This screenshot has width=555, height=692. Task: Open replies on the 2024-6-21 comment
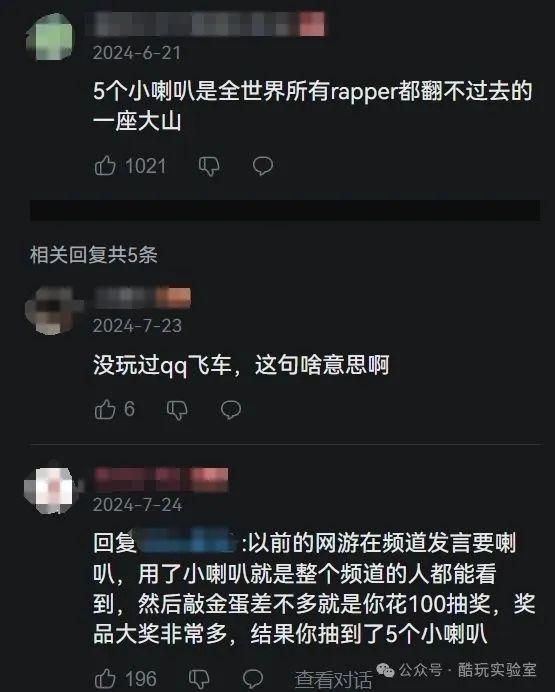pos(263,166)
